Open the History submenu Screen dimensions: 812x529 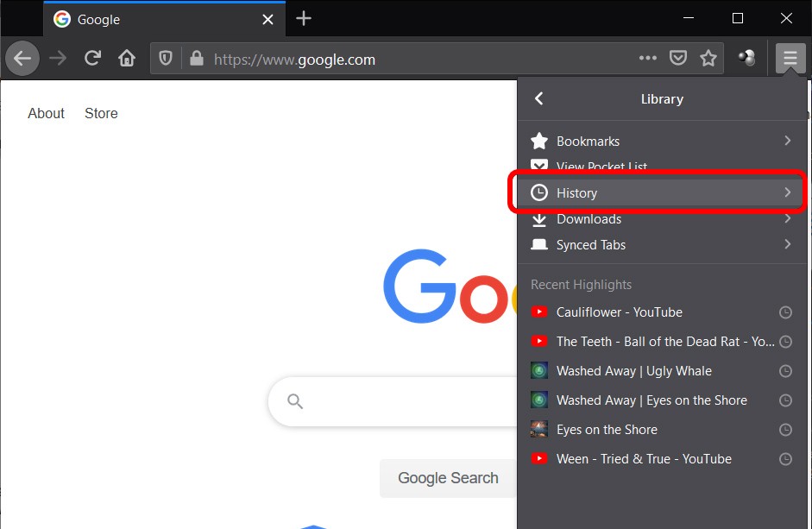pos(662,192)
